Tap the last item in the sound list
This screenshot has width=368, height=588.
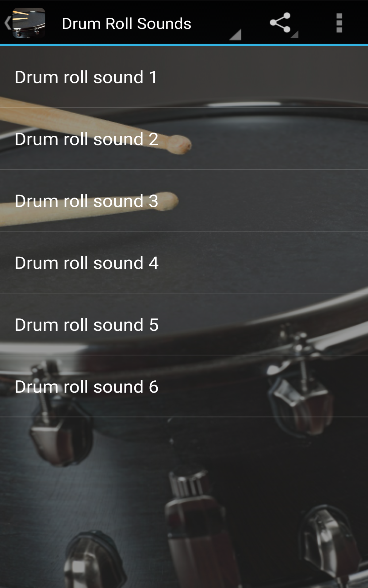tap(184, 386)
